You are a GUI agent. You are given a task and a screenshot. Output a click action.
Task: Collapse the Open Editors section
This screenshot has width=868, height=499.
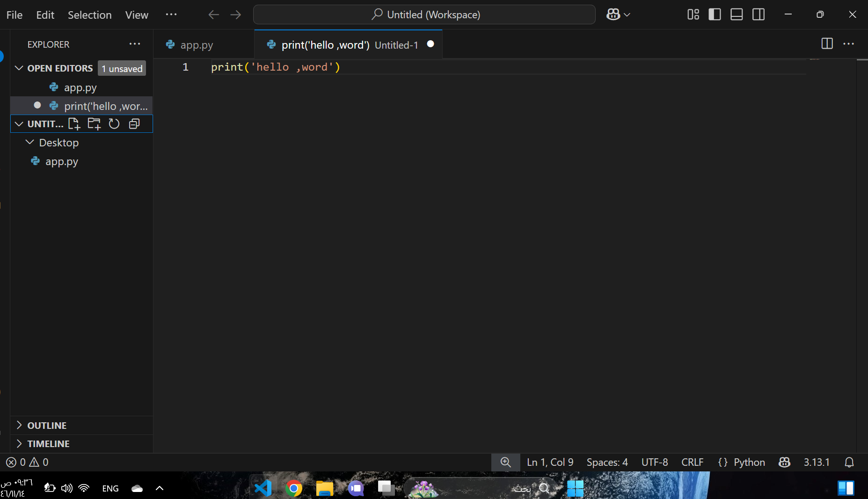[x=19, y=68]
